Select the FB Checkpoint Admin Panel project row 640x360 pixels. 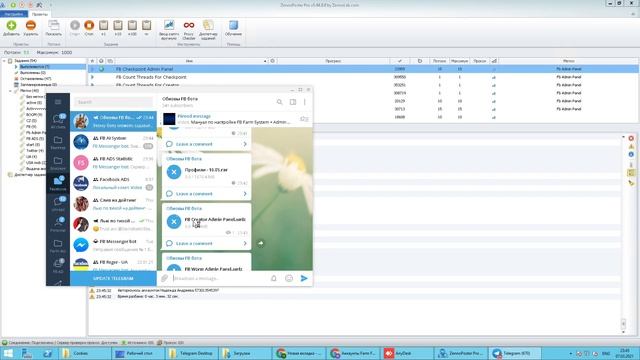coord(363,69)
